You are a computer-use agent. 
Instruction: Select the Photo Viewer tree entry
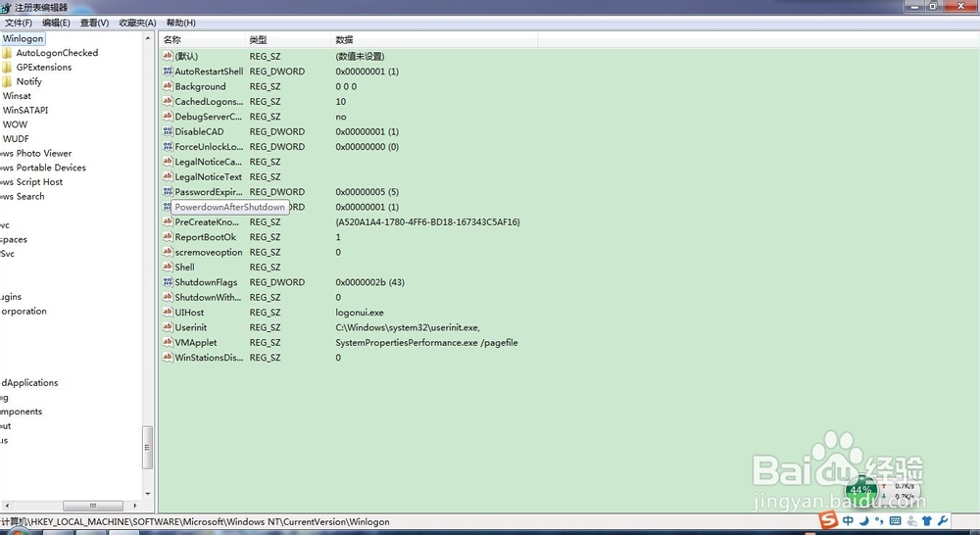click(x=36, y=153)
